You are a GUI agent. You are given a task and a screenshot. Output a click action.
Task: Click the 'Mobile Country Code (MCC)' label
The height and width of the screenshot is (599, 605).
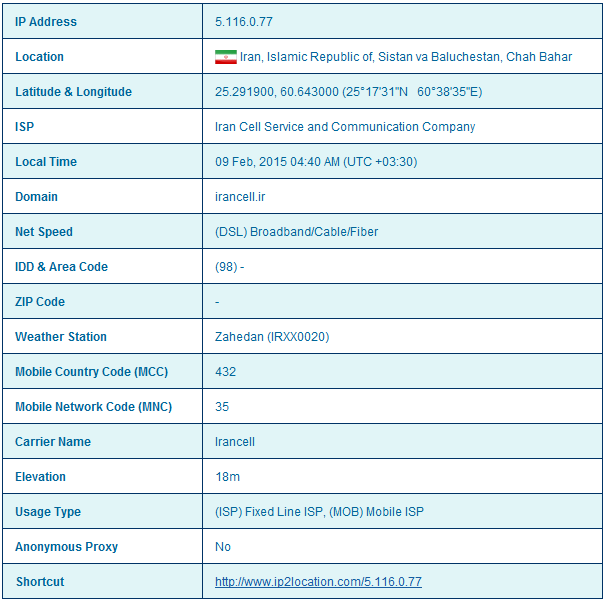click(x=91, y=372)
